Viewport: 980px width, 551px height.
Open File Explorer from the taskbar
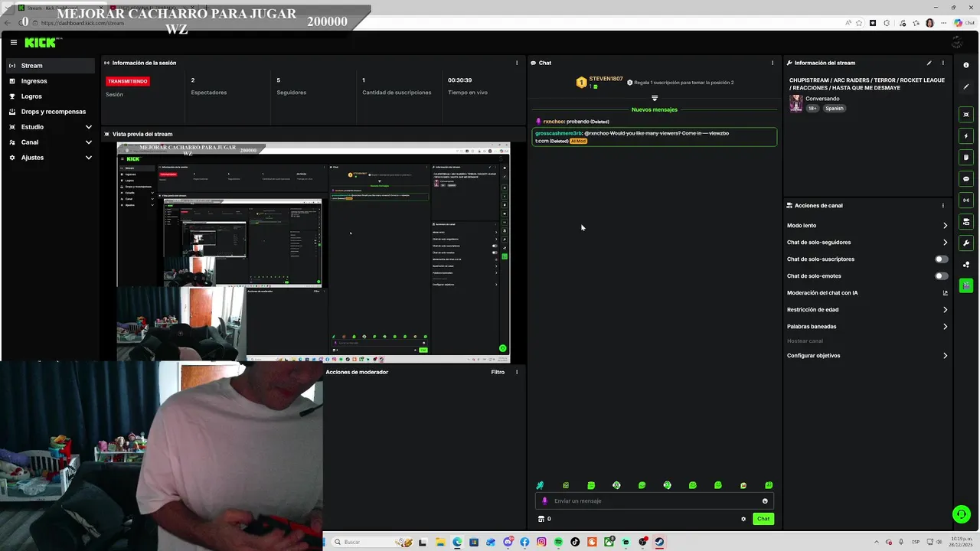point(440,542)
